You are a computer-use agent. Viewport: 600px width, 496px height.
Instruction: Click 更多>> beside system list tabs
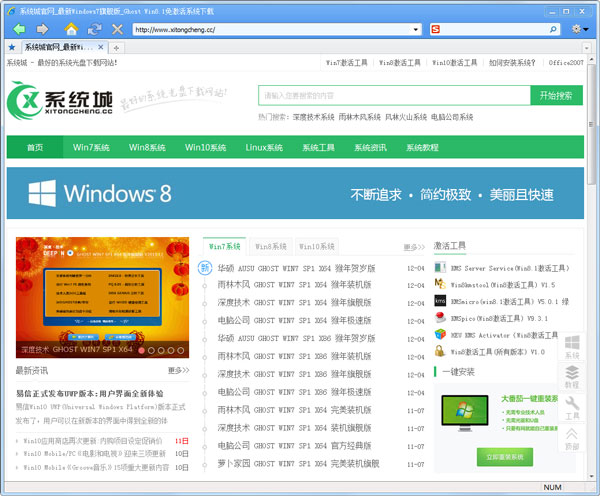pyautogui.click(x=414, y=247)
